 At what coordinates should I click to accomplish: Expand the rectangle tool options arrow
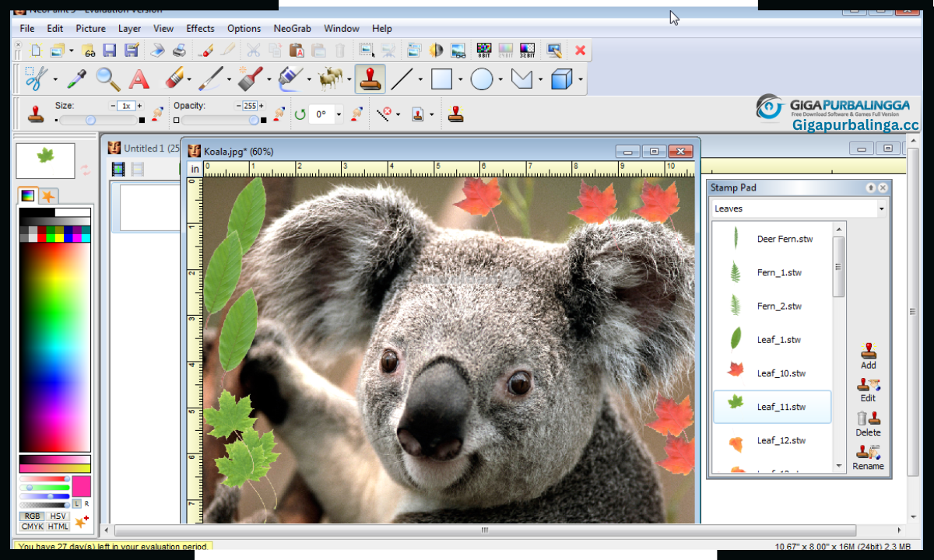click(461, 79)
